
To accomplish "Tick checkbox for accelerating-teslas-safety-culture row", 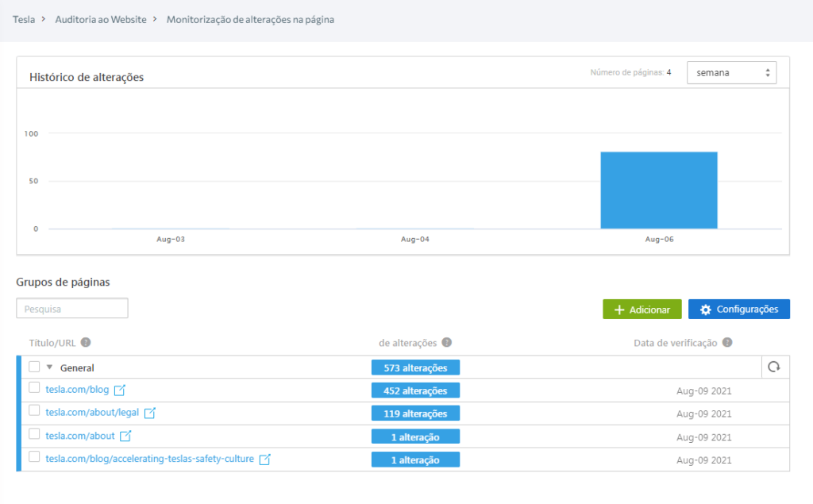I will 34,456.
